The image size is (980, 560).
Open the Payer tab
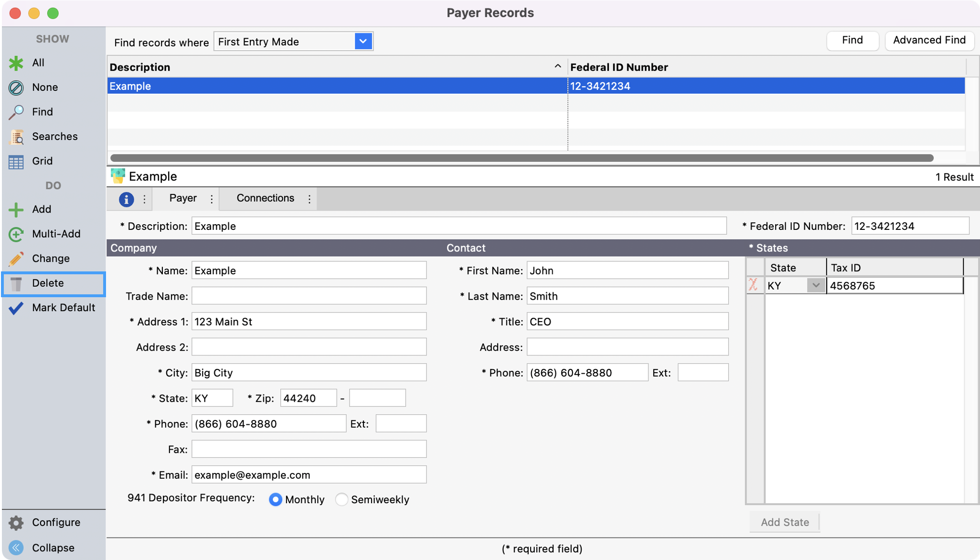pos(183,198)
